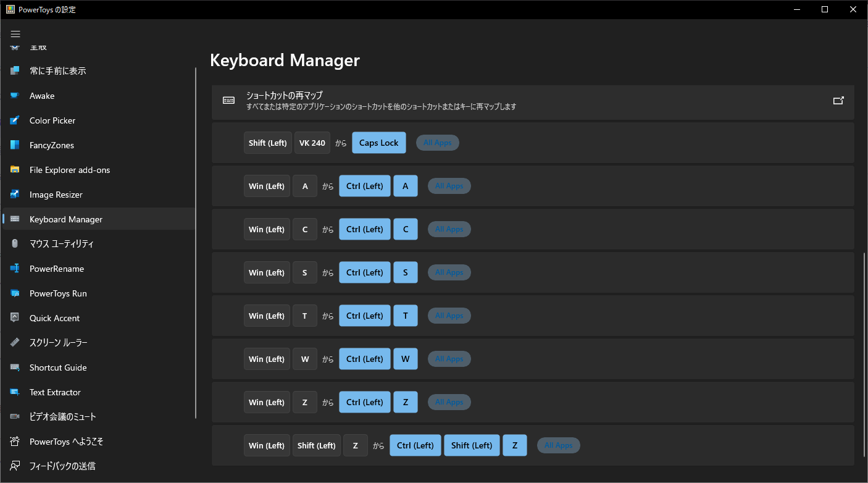Click the Color Picker eyedropper icon
The height and width of the screenshot is (483, 868).
15,120
